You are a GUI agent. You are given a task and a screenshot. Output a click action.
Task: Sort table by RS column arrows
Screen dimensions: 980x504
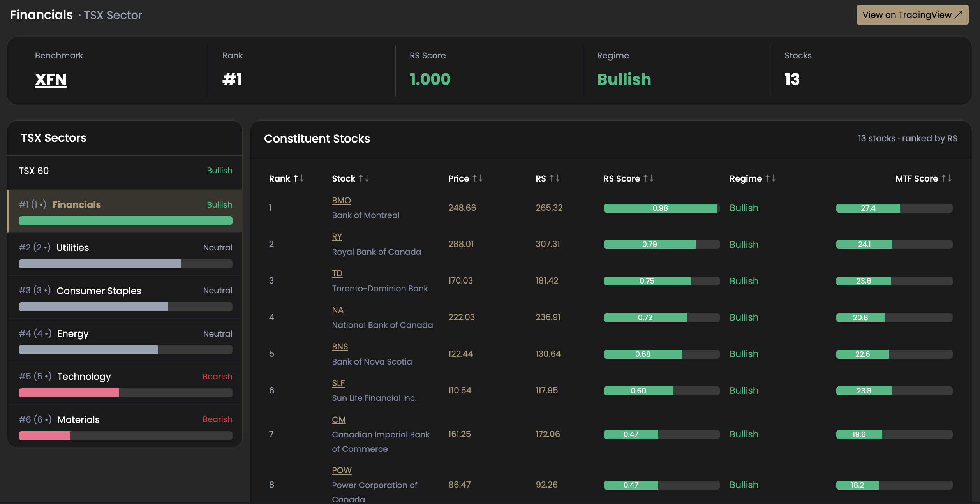pyautogui.click(x=555, y=178)
